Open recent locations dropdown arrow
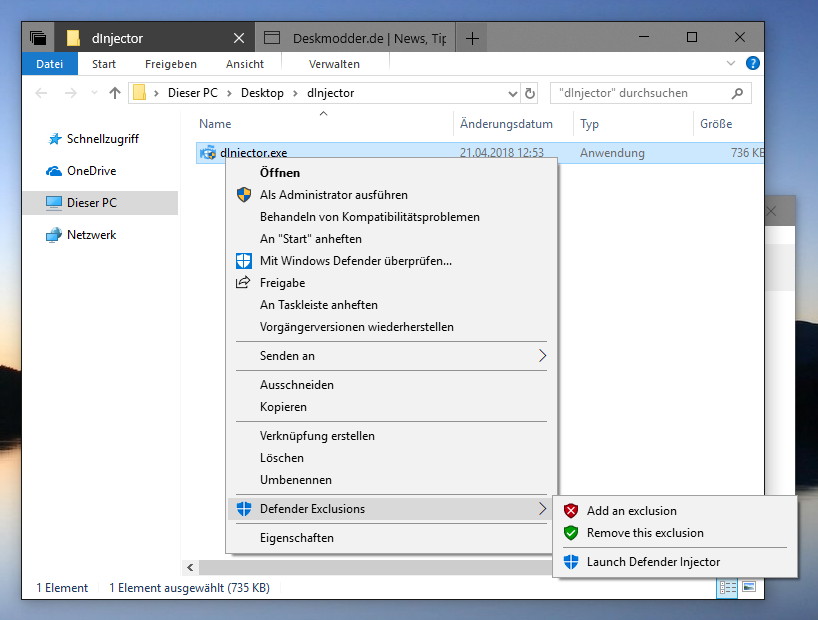This screenshot has height=620, width=818. [x=94, y=93]
